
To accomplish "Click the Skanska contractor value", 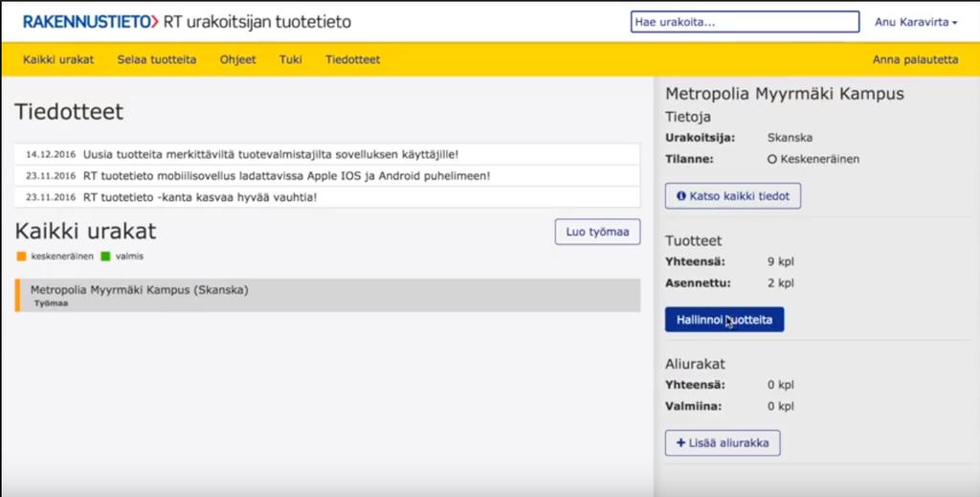I will (790, 138).
